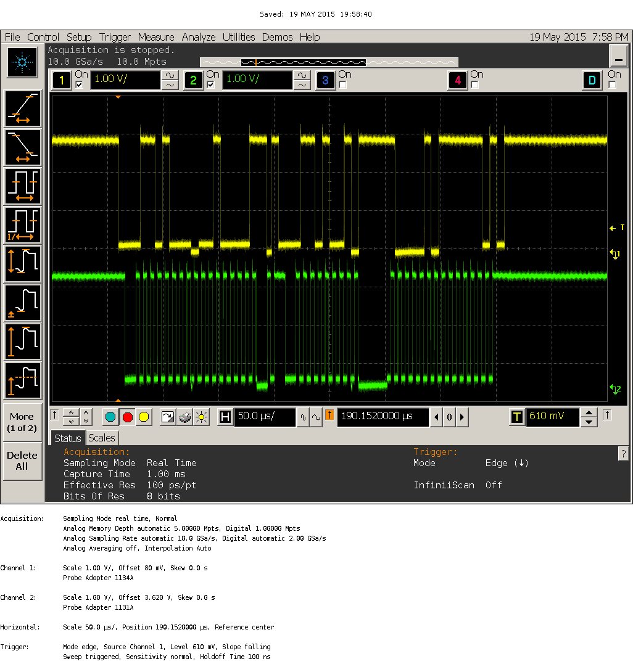The image size is (633, 672).
Task: Lower the trigger level with down arrow
Action: click(589, 422)
